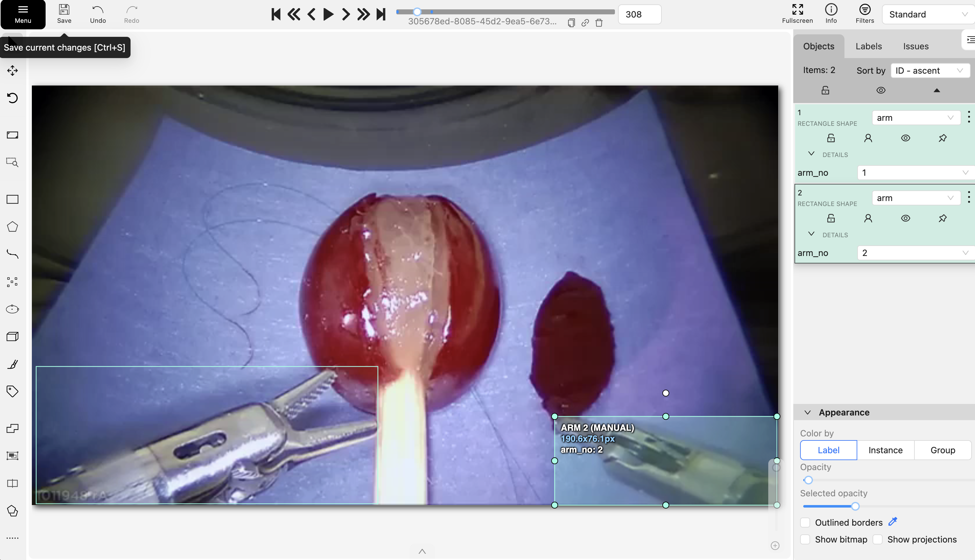Undo the last action
Screen dimensions: 975x560
coord(98,14)
